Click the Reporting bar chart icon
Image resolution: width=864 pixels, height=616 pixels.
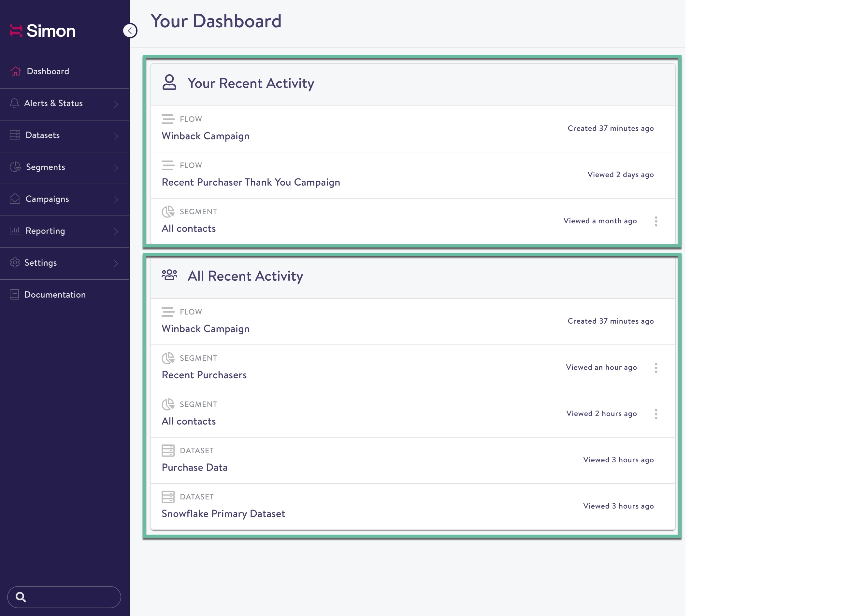(15, 231)
